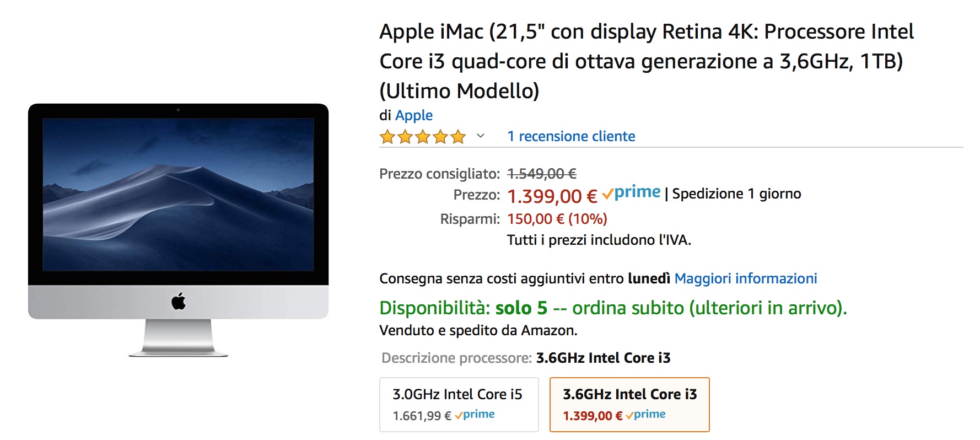Image resolution: width=980 pixels, height=440 pixels.
Task: Select the 3.0GHz Intel Core i5 option
Action: point(459,404)
